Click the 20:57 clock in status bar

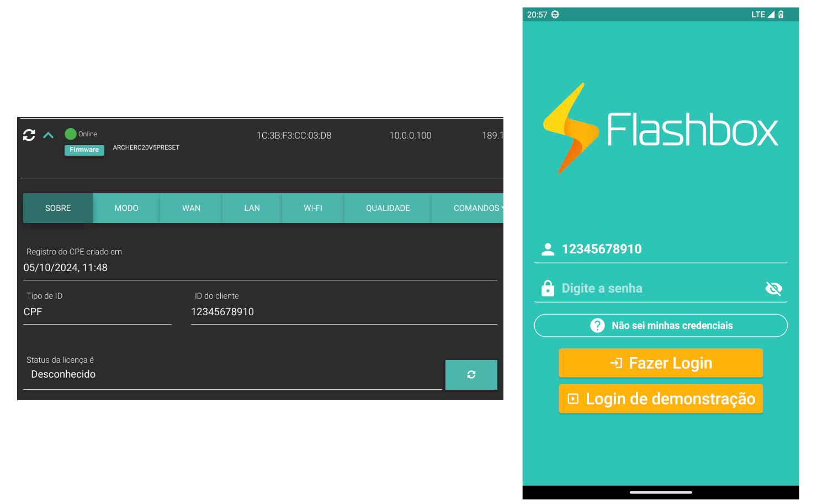[537, 14]
